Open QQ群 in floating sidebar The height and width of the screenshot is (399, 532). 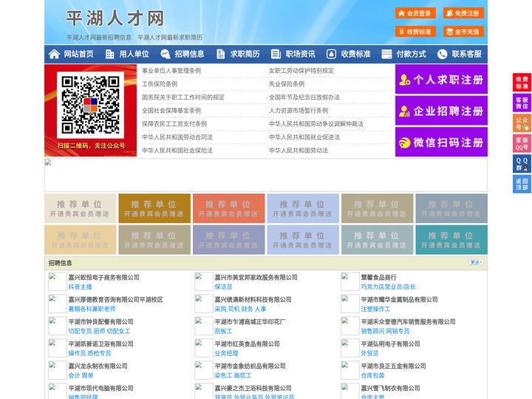pos(522,164)
